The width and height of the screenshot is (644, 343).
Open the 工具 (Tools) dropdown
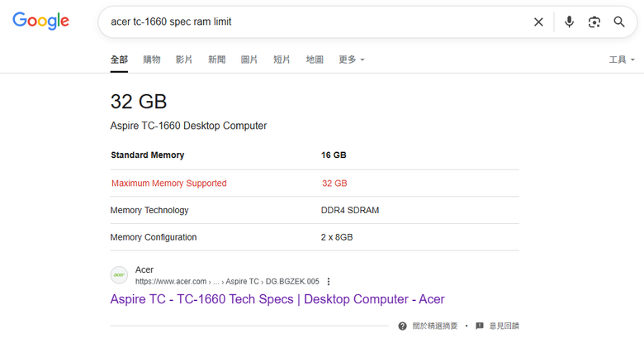(x=622, y=60)
